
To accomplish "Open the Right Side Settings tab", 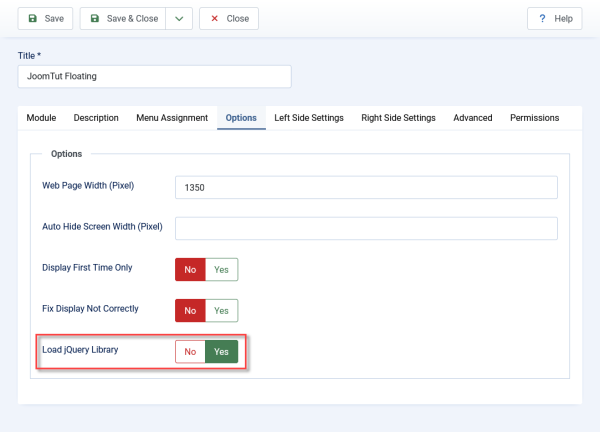I will click(x=398, y=118).
